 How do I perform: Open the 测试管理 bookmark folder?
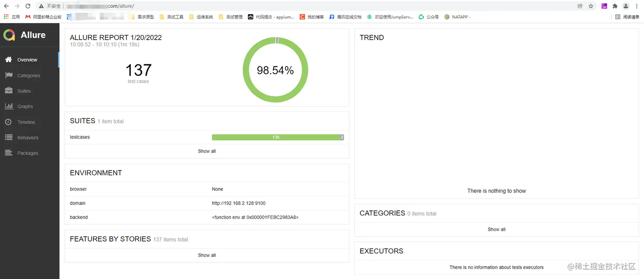click(230, 17)
